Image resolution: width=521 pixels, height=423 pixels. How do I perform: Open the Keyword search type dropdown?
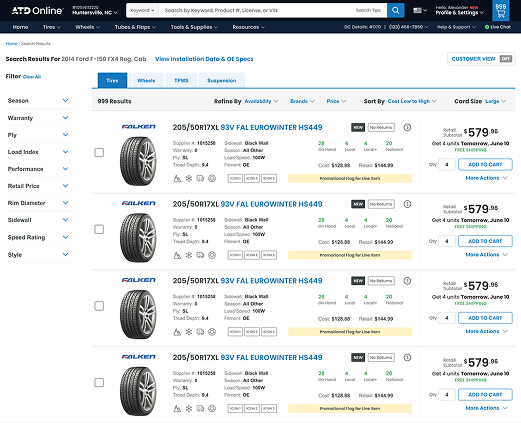(x=142, y=10)
